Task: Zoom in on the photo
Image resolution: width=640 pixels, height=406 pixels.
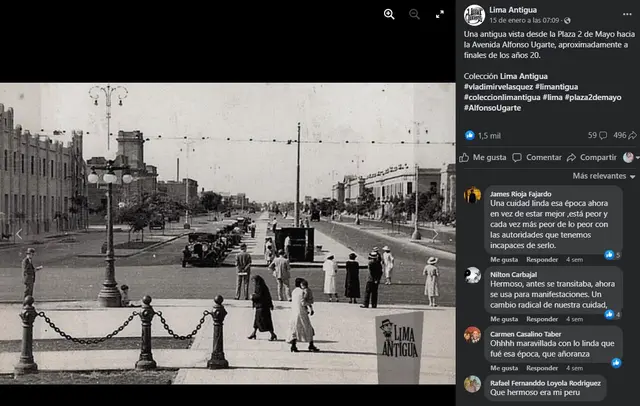Action: point(389,14)
